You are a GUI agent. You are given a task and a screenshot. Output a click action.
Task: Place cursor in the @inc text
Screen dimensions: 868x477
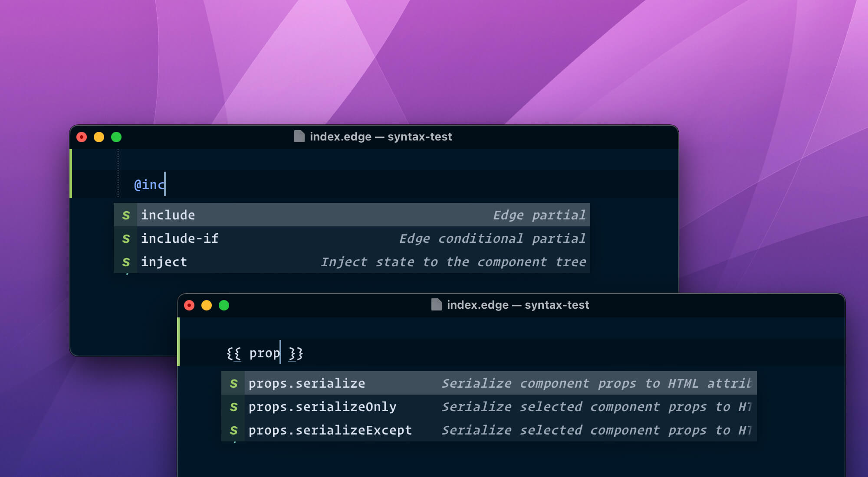[149, 185]
